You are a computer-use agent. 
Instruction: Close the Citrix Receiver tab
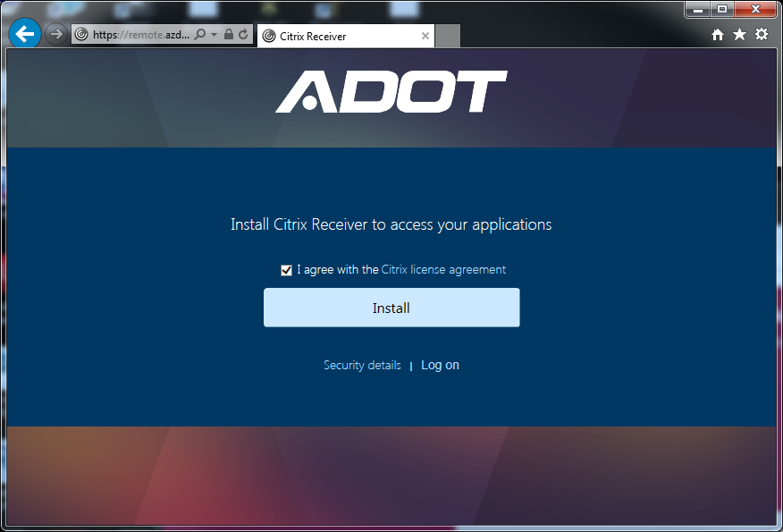[425, 36]
